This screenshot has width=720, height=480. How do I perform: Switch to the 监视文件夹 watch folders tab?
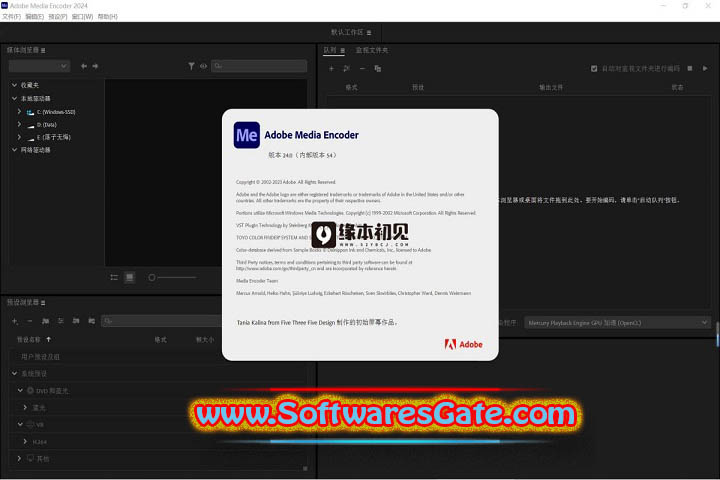click(x=372, y=50)
